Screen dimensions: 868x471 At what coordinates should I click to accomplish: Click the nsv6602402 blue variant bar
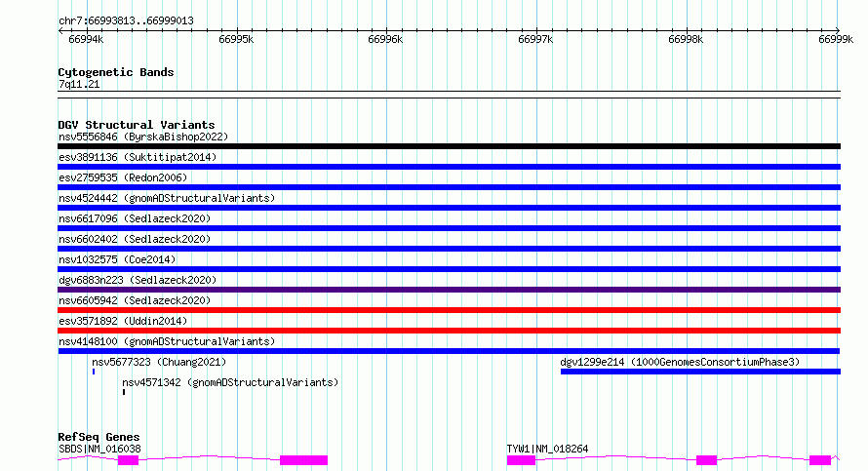click(449, 249)
